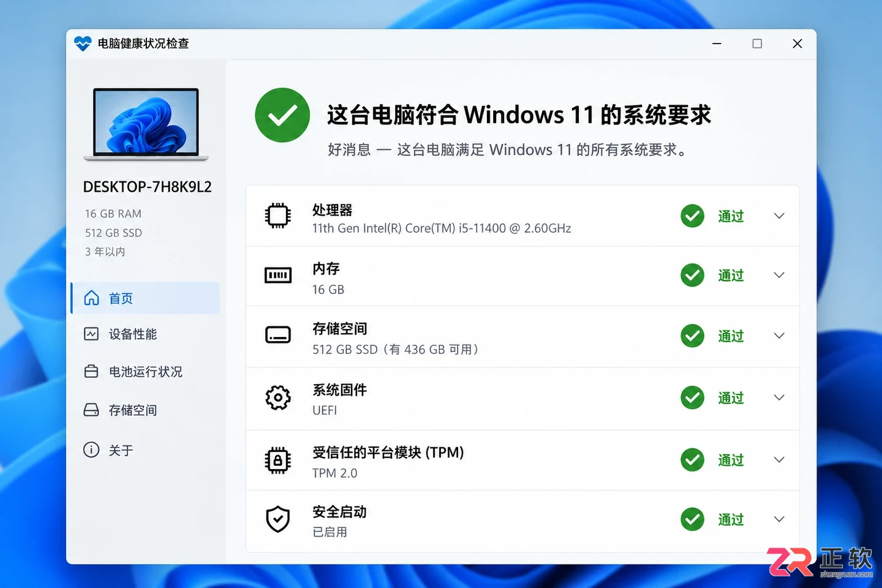Click the memory module icon in 内存 row
Image resolution: width=882 pixels, height=588 pixels.
coord(278,276)
